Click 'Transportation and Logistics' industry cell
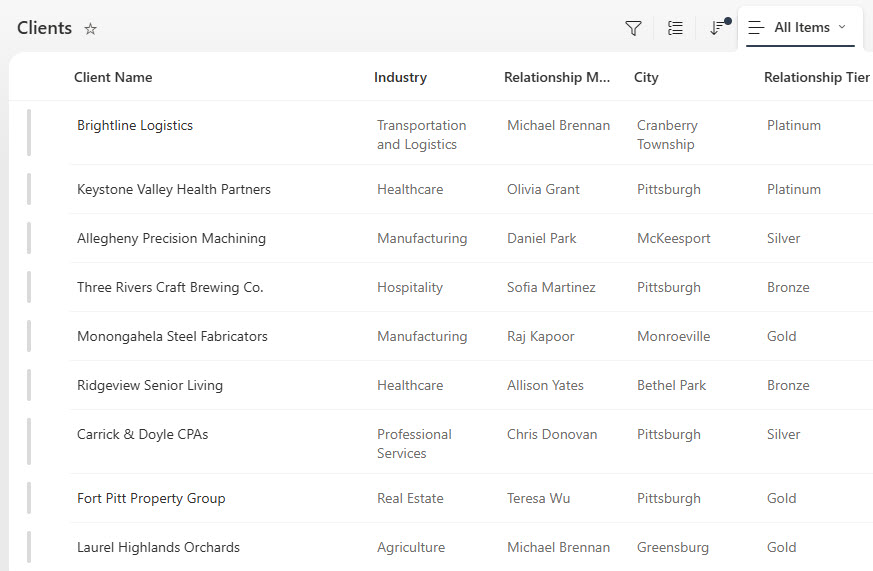The width and height of the screenshot is (873, 571). click(x=421, y=135)
